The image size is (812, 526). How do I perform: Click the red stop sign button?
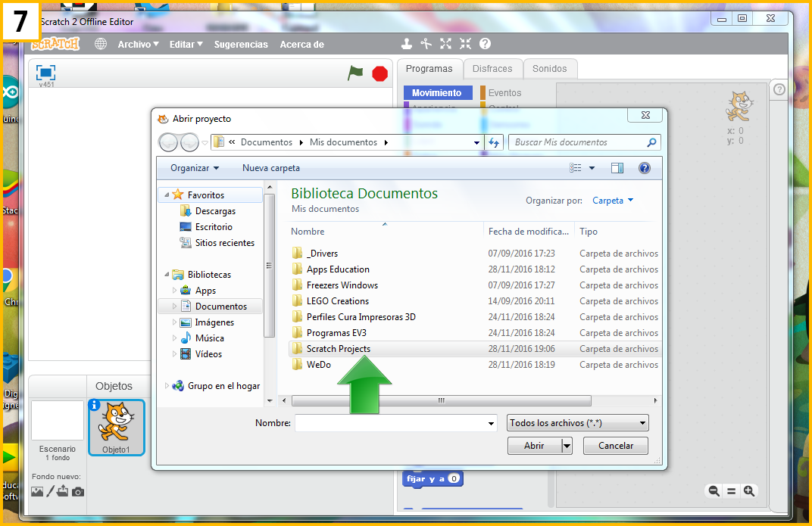tap(380, 73)
